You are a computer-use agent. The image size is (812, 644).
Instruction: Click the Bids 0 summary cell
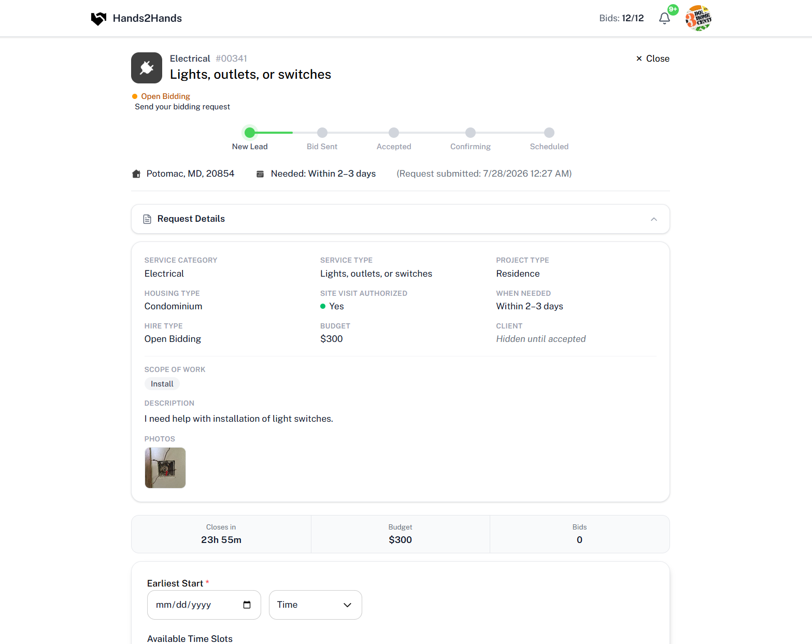click(x=579, y=534)
